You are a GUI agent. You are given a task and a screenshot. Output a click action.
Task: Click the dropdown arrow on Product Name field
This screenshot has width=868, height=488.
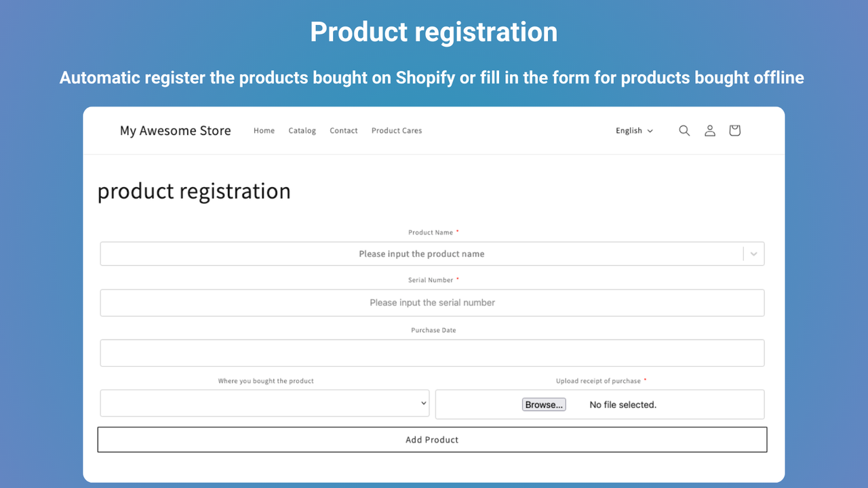tap(753, 253)
